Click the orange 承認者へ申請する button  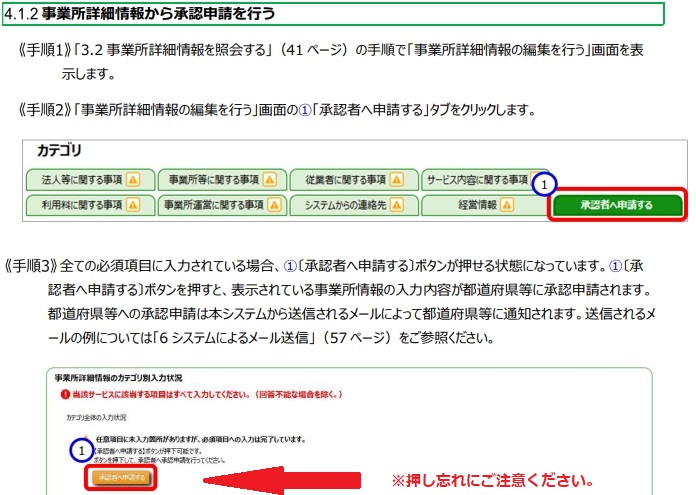point(121,478)
